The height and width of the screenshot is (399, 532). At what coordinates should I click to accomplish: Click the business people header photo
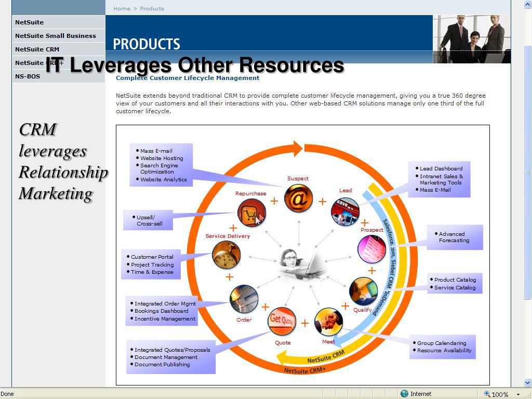pos(472,39)
